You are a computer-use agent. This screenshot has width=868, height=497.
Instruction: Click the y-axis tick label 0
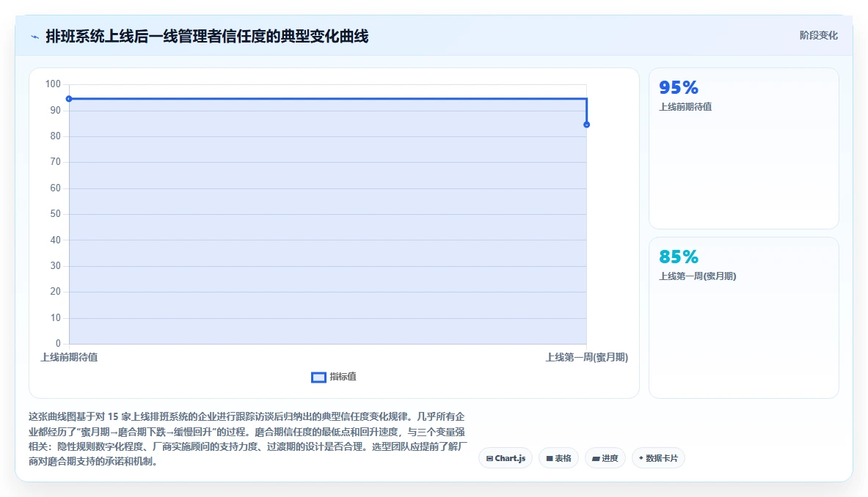[58, 343]
